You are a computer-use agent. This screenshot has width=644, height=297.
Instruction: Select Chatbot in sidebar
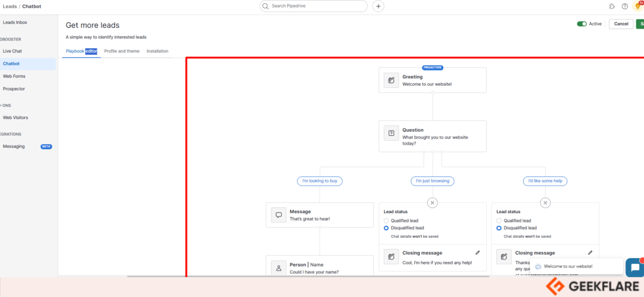[28, 64]
